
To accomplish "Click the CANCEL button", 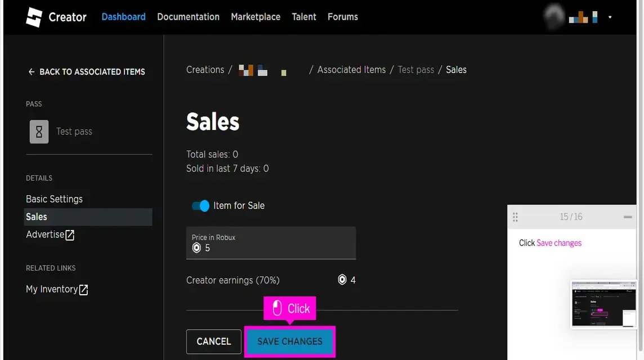I will point(213,341).
